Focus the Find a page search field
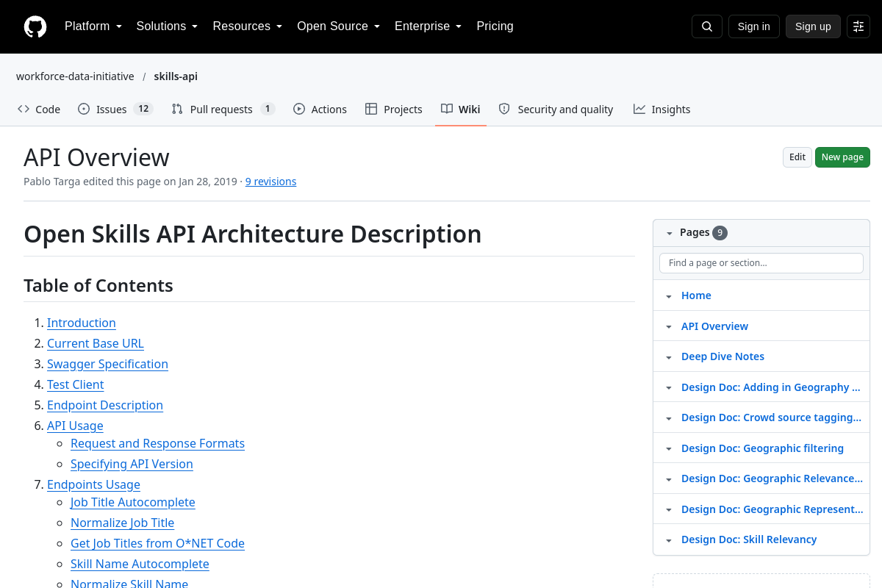 [x=761, y=263]
